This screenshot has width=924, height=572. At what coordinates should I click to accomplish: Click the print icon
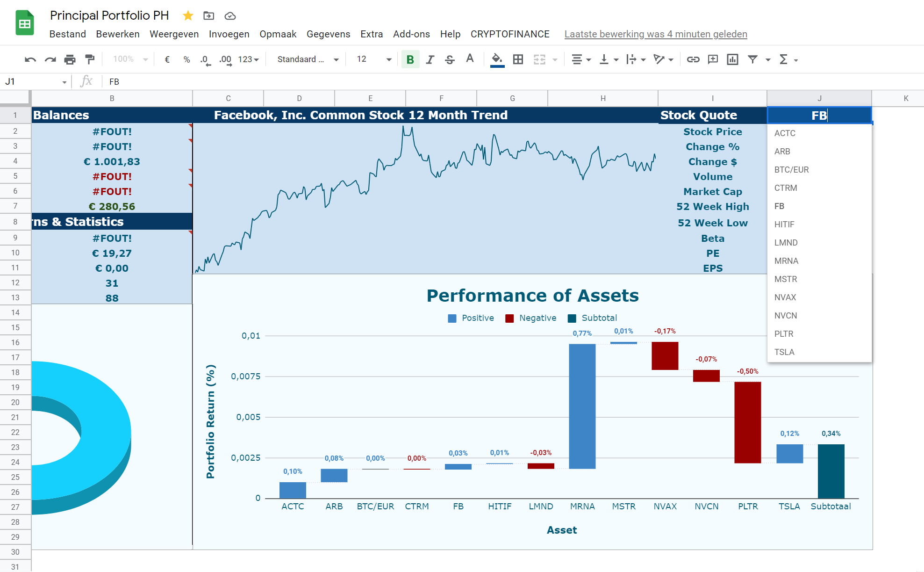tap(70, 59)
